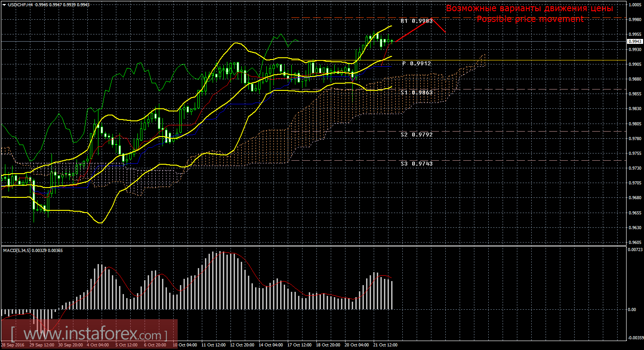644x350 pixels.
Task: Click 1.0005 on the price scale
Action: pyautogui.click(x=635, y=5)
